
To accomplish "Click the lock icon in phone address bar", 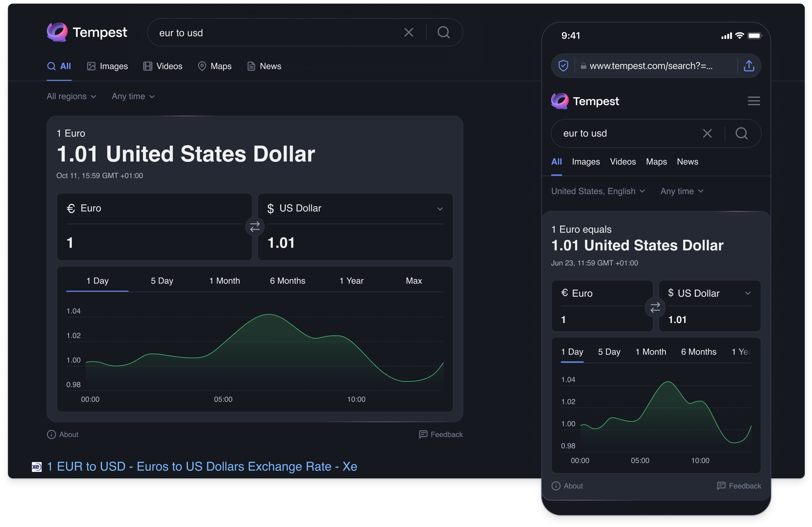I will click(x=583, y=66).
